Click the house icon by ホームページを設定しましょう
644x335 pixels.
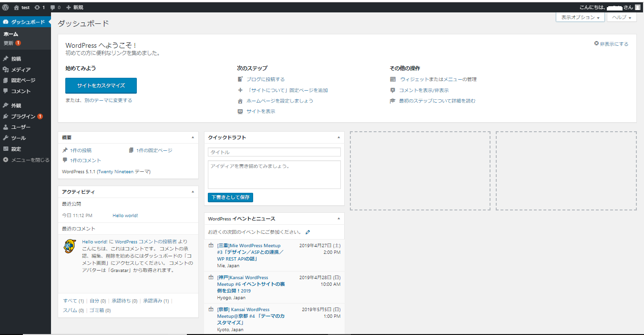240,101
